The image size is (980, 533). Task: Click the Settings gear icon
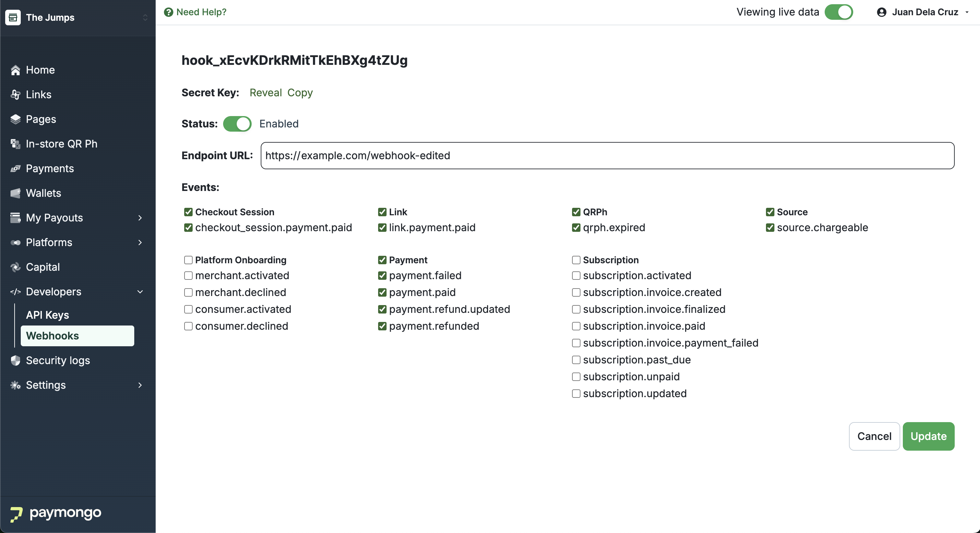[x=16, y=385]
